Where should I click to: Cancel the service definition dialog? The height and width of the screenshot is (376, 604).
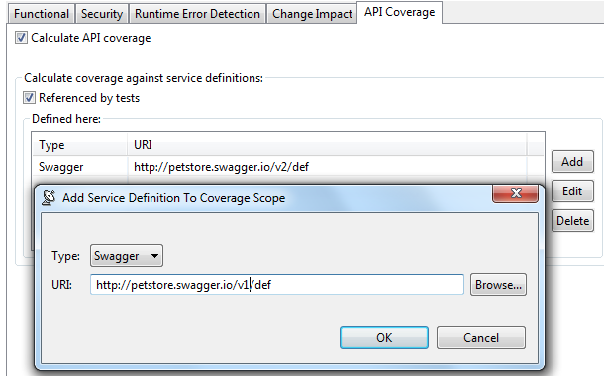tap(481, 337)
